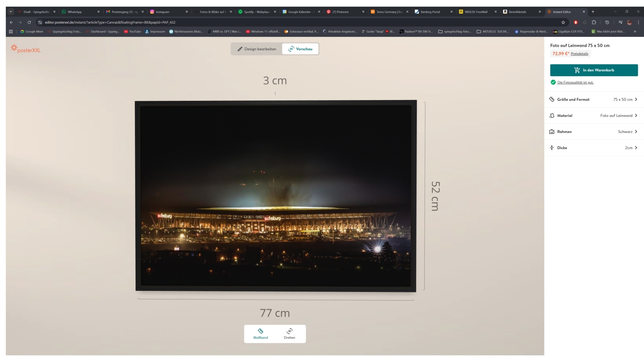644x362 pixels.
Task: Open the YouTube bookmark
Action: coord(132,31)
